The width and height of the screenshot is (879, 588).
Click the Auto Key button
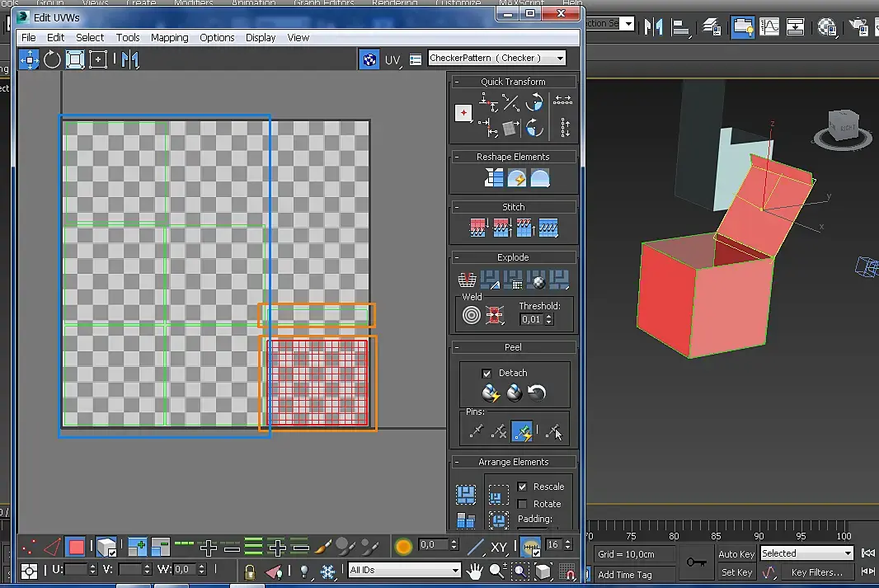click(736, 554)
